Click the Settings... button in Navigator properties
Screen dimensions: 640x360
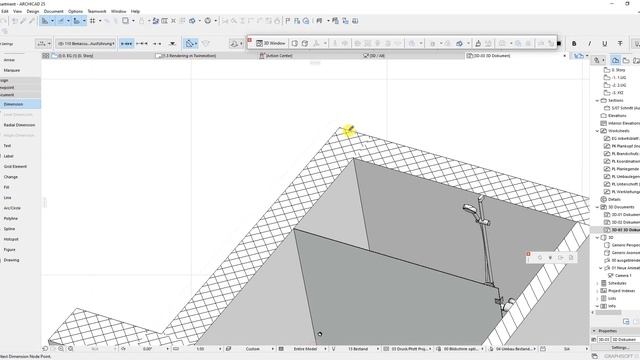(620, 348)
